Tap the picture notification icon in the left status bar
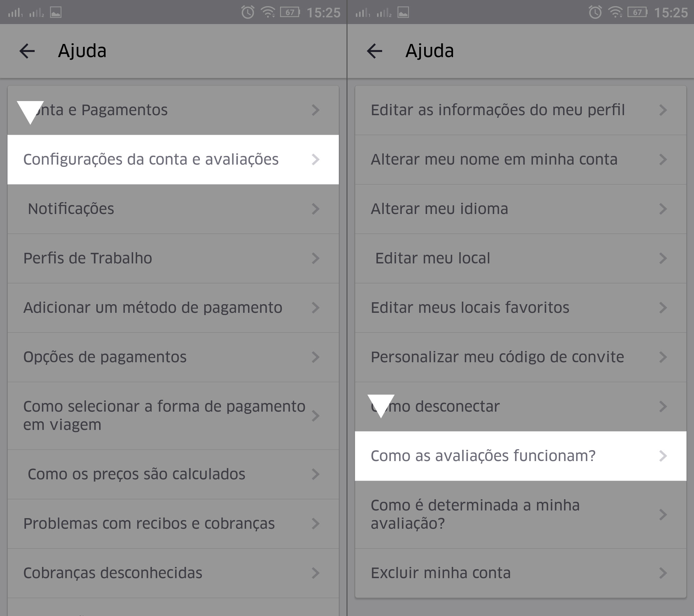 (x=56, y=13)
